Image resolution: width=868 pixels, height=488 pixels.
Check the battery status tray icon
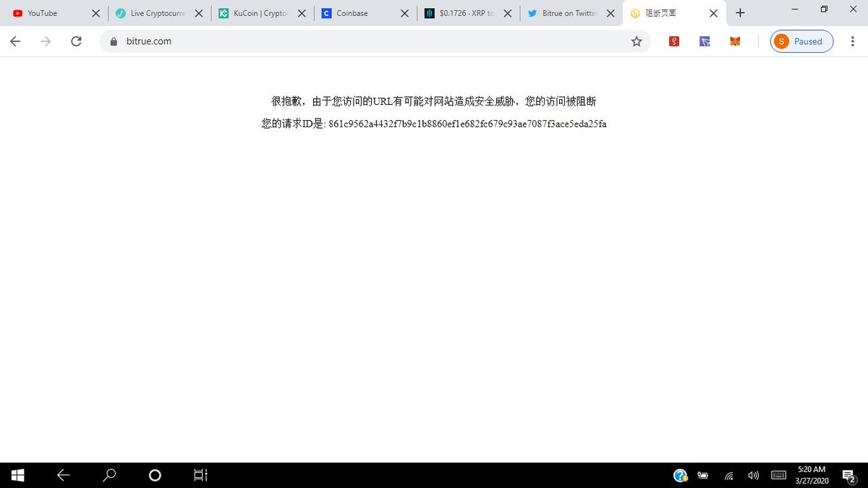[x=703, y=475]
